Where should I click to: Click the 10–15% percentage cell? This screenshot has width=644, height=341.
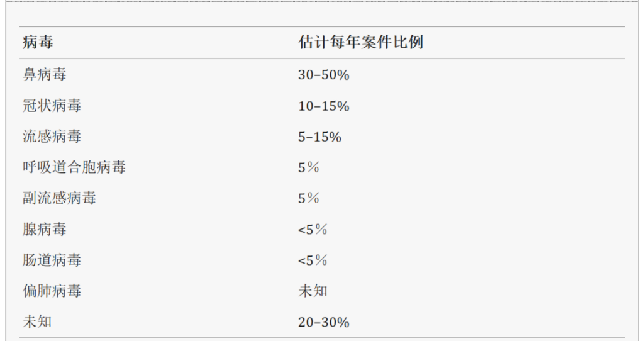point(323,106)
